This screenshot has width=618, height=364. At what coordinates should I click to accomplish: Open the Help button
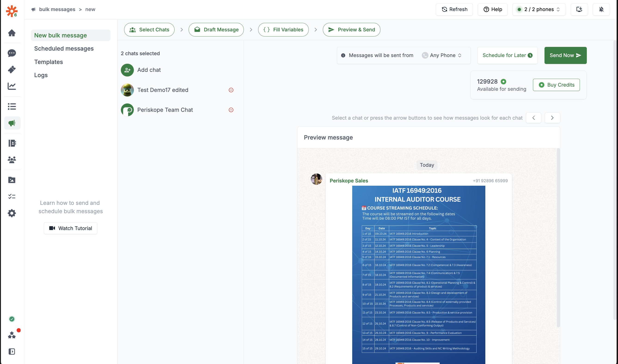coord(493,9)
